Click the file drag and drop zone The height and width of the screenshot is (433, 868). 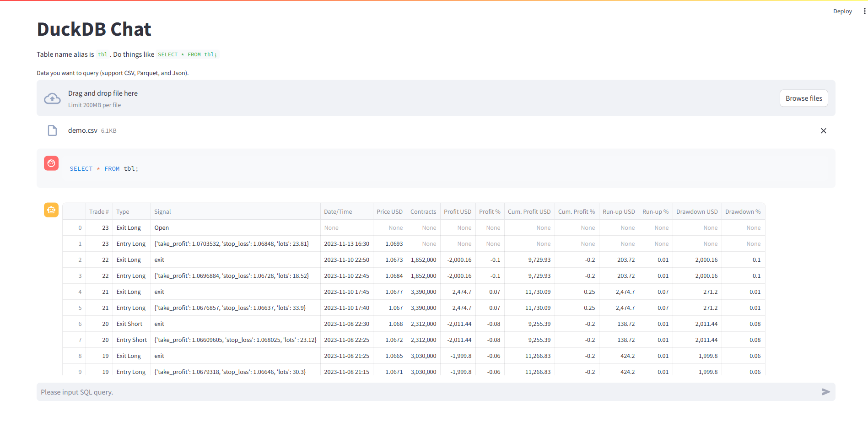(x=436, y=98)
